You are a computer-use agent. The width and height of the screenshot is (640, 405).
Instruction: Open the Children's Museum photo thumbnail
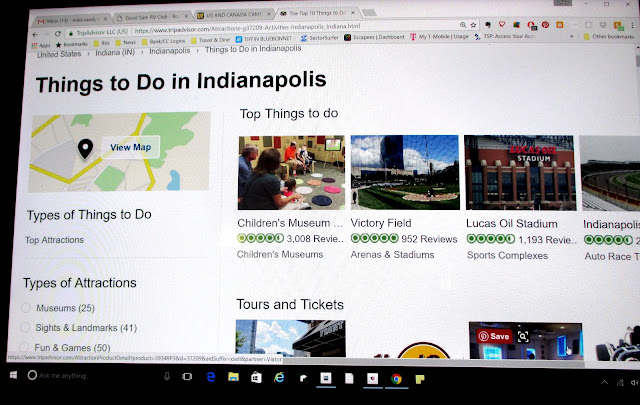(x=291, y=173)
